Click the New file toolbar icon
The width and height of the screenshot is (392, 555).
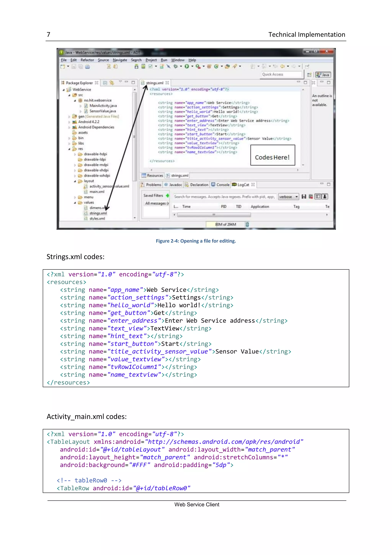point(63,67)
